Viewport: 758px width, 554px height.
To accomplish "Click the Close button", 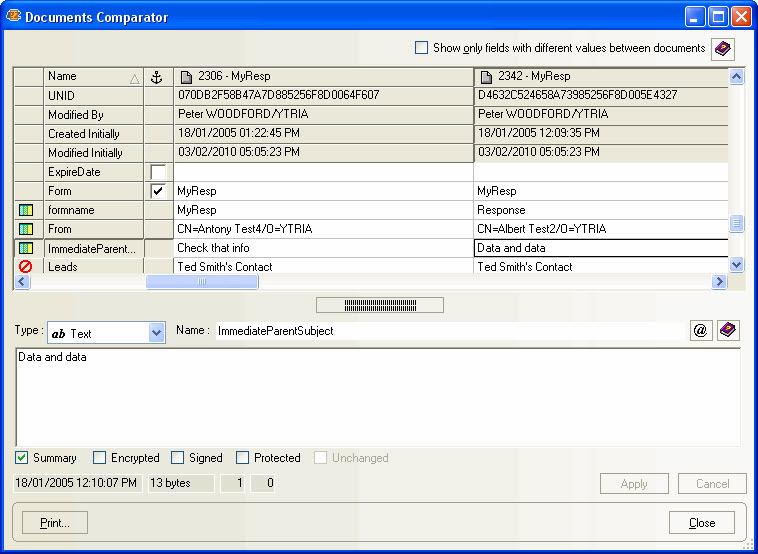I will pyautogui.click(x=702, y=523).
